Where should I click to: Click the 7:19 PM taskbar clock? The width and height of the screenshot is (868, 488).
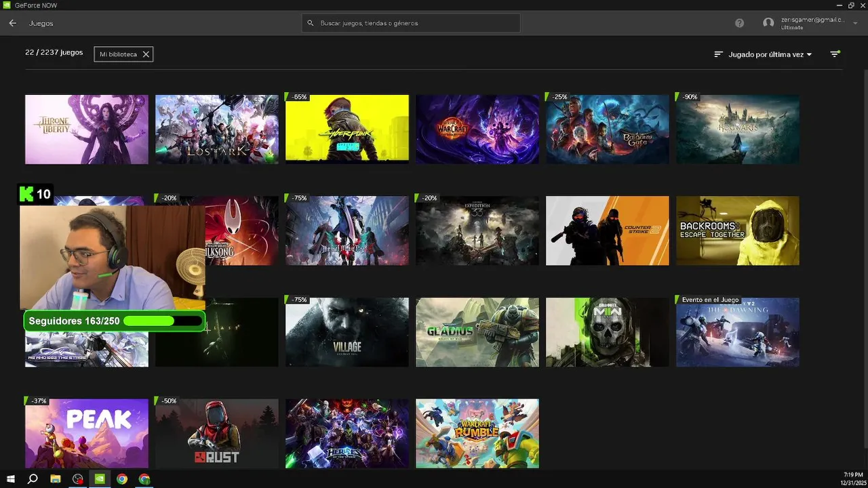click(x=853, y=474)
